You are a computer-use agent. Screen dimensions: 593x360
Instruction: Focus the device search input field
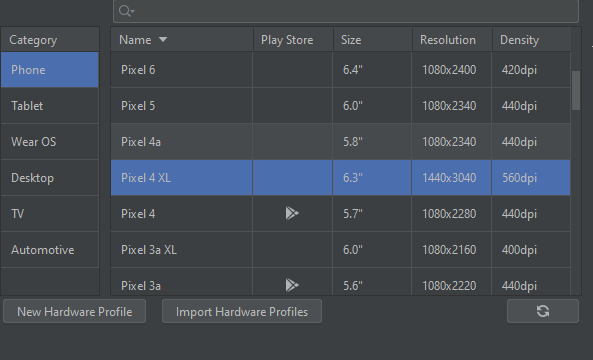(x=346, y=11)
